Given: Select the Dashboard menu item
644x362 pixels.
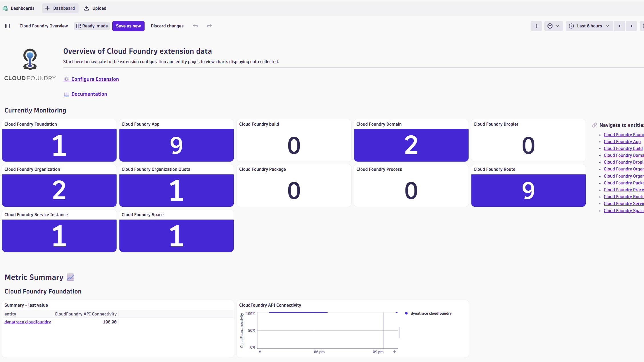Looking at the screenshot, I should pyautogui.click(x=60, y=8).
